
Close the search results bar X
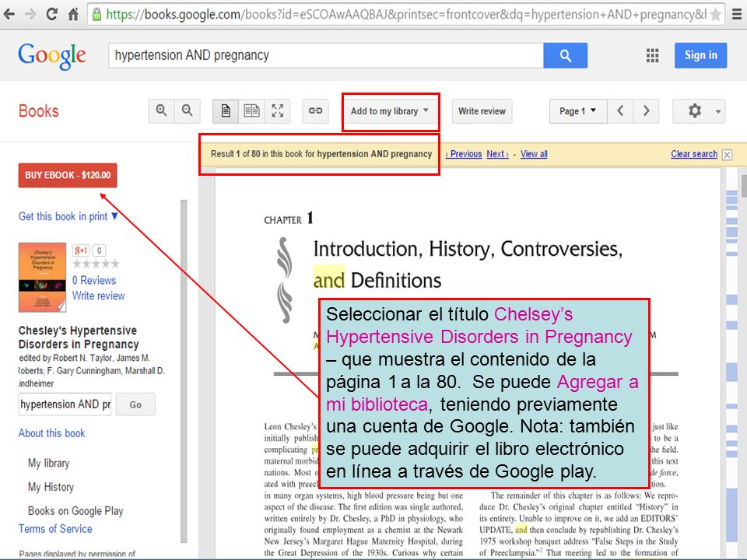pos(727,155)
